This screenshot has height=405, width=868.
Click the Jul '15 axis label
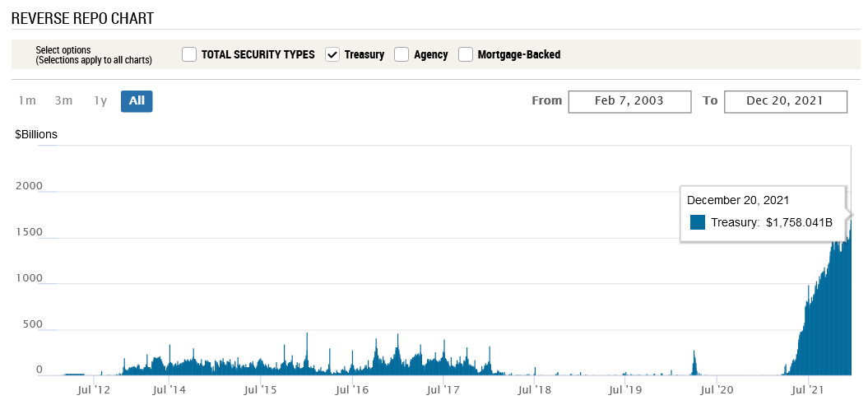(x=260, y=391)
